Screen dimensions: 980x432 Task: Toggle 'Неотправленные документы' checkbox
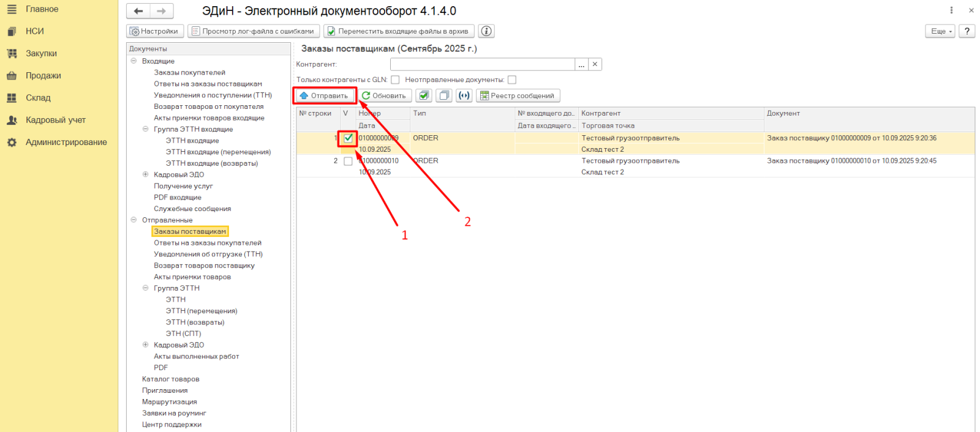[512, 80]
